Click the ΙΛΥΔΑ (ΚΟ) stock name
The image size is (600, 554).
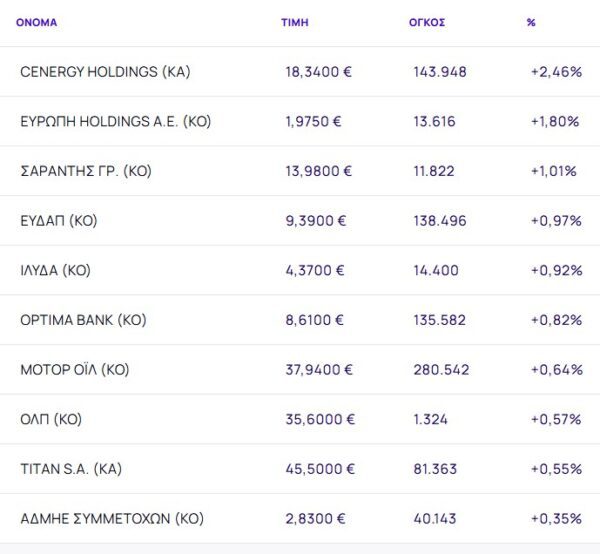point(55,270)
